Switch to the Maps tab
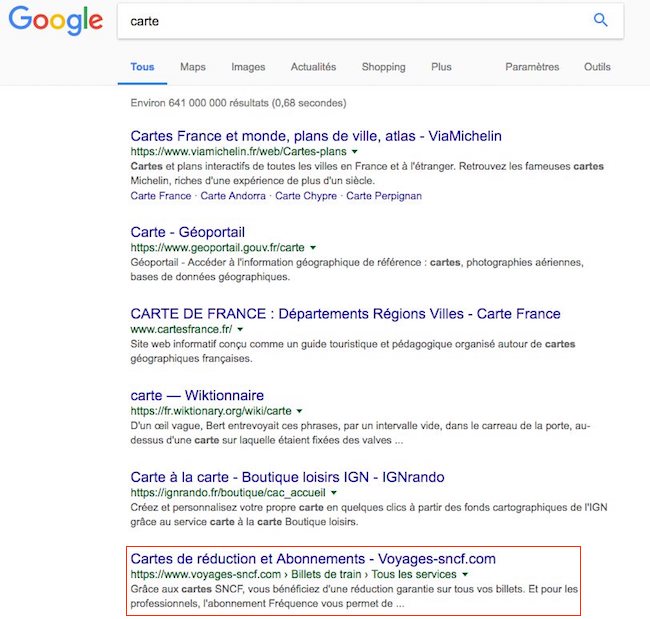 pyautogui.click(x=193, y=67)
